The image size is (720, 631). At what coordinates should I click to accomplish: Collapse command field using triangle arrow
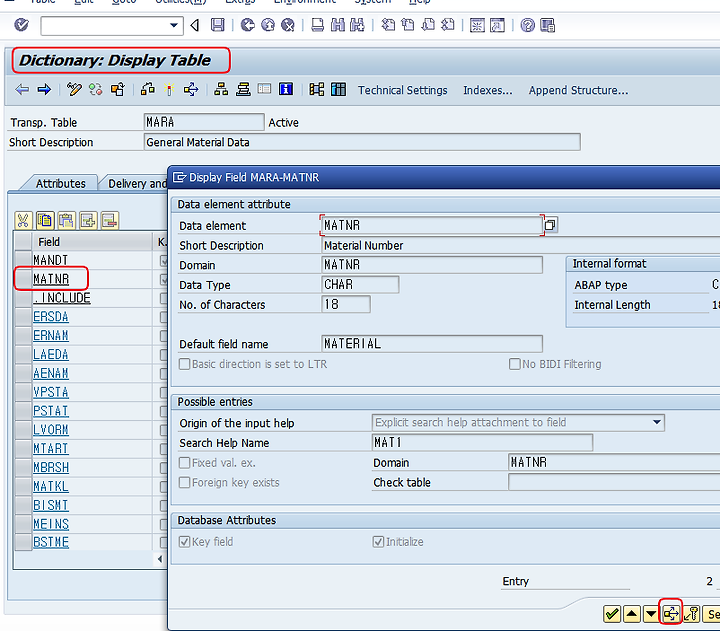click(x=195, y=25)
